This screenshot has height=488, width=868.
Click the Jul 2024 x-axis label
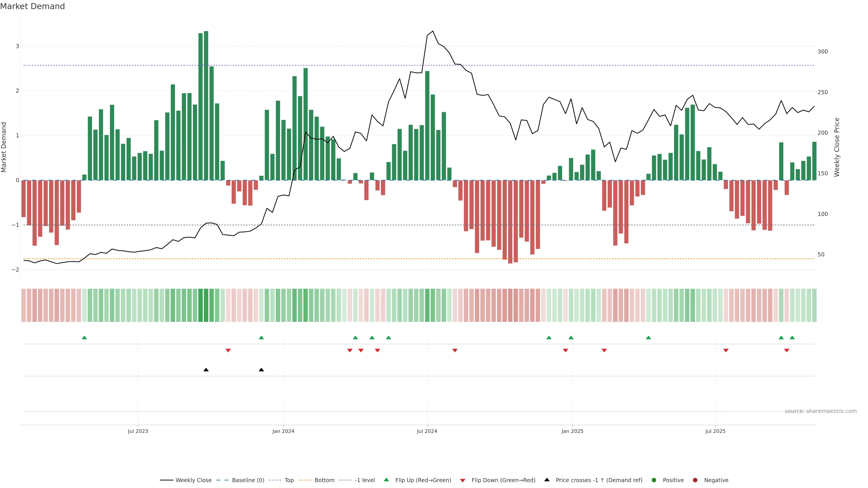click(427, 431)
